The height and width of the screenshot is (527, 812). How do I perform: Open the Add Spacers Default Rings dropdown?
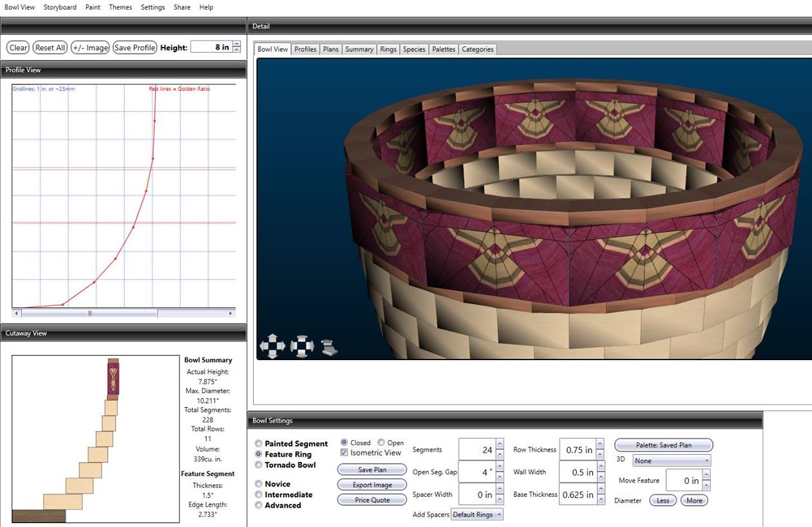[477, 514]
